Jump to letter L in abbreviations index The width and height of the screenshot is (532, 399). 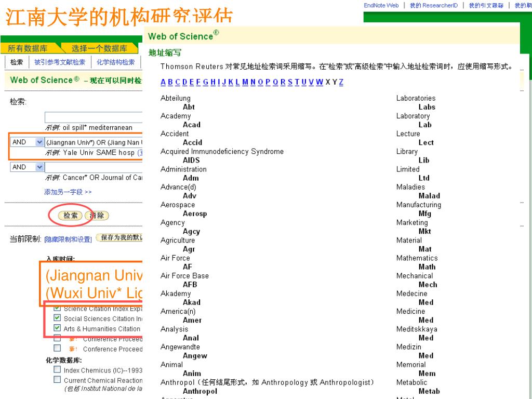[x=237, y=82]
